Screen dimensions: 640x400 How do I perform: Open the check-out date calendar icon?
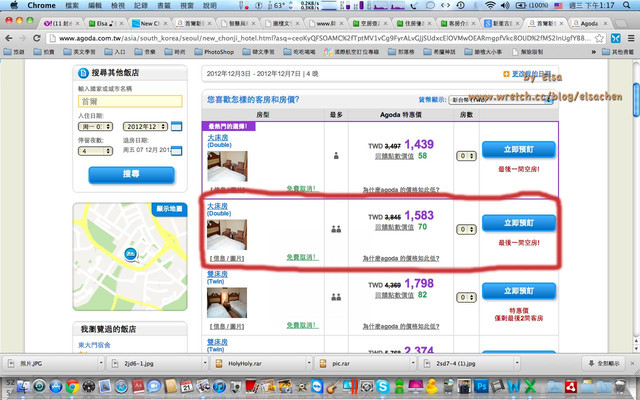[x=176, y=151]
